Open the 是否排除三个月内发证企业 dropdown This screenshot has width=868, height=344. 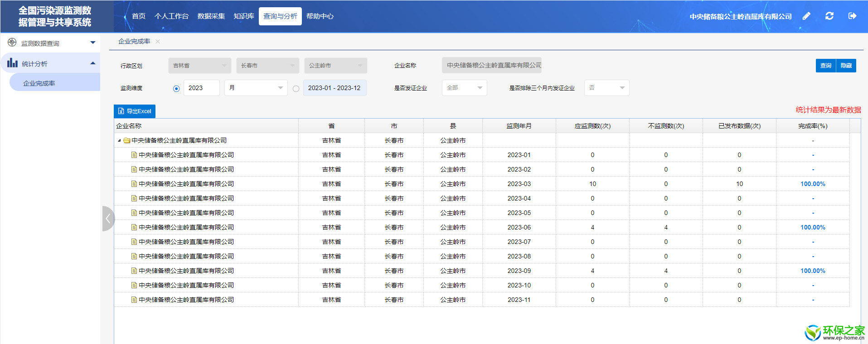607,88
